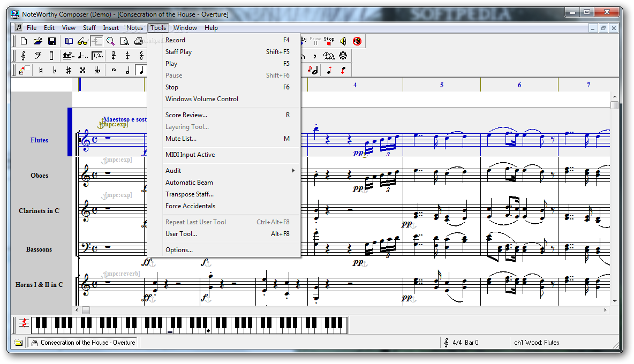Click the red eraser tool icon

pyautogui.click(x=24, y=70)
